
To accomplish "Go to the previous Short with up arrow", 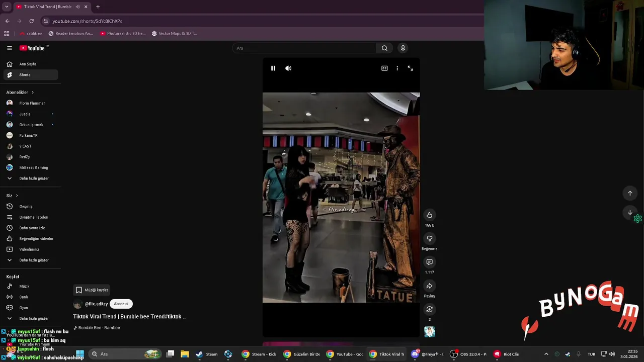I will coord(630,193).
